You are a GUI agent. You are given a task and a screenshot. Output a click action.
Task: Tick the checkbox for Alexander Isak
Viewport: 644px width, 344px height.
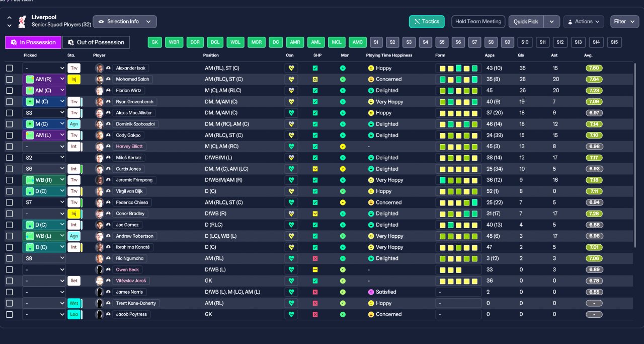click(10, 68)
